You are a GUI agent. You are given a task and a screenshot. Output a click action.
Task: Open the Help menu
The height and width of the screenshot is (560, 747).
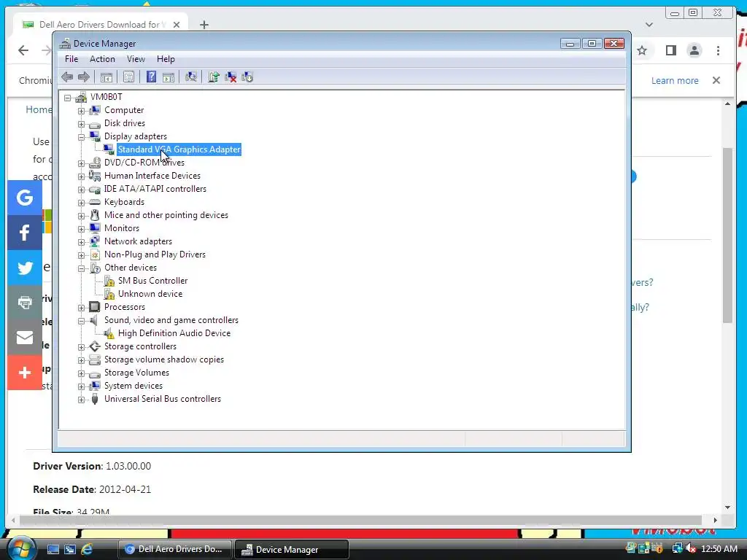point(166,59)
